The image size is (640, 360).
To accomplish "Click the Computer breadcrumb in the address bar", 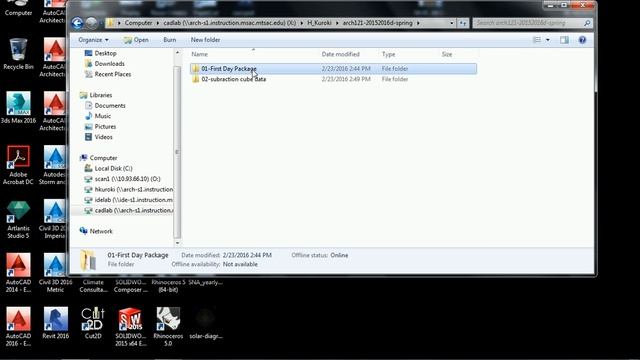I will pyautogui.click(x=138, y=23).
